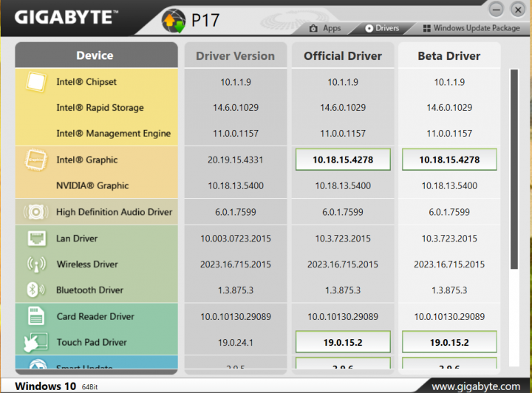Click the Wireless Driver antenna icon

36,264
